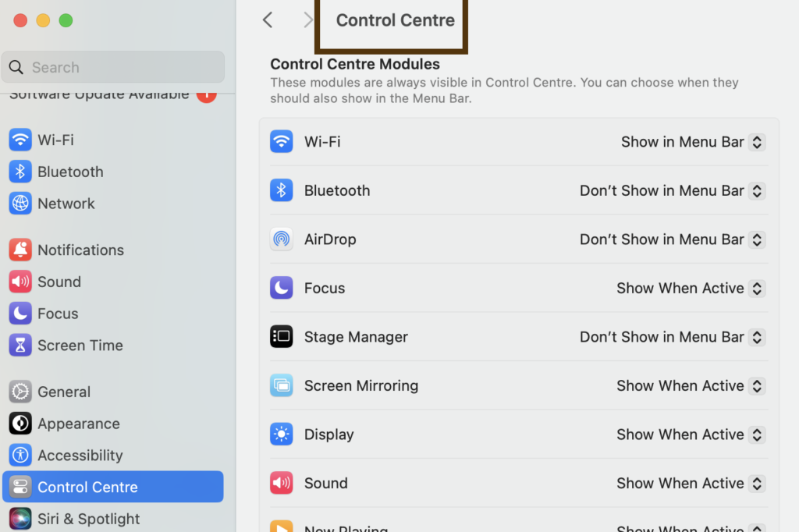Click the Screen Time hourglass icon
Screen dimensions: 799x532
[x=20, y=346]
